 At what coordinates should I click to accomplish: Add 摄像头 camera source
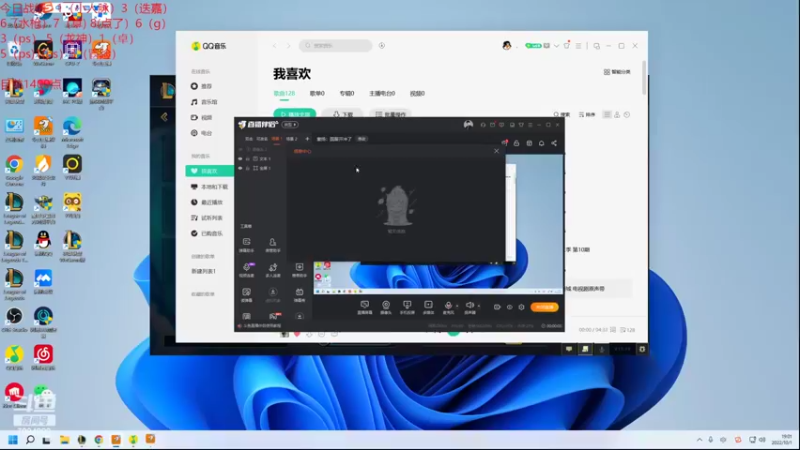386,307
